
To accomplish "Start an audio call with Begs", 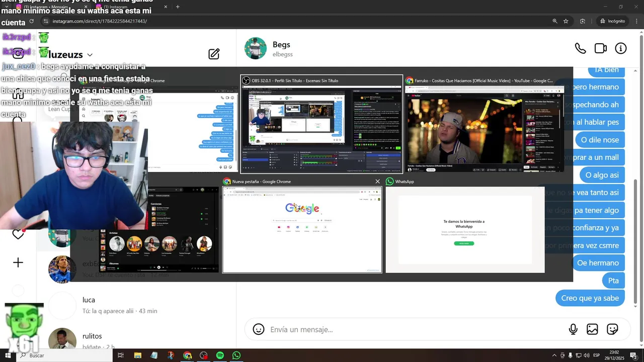I will tap(580, 48).
